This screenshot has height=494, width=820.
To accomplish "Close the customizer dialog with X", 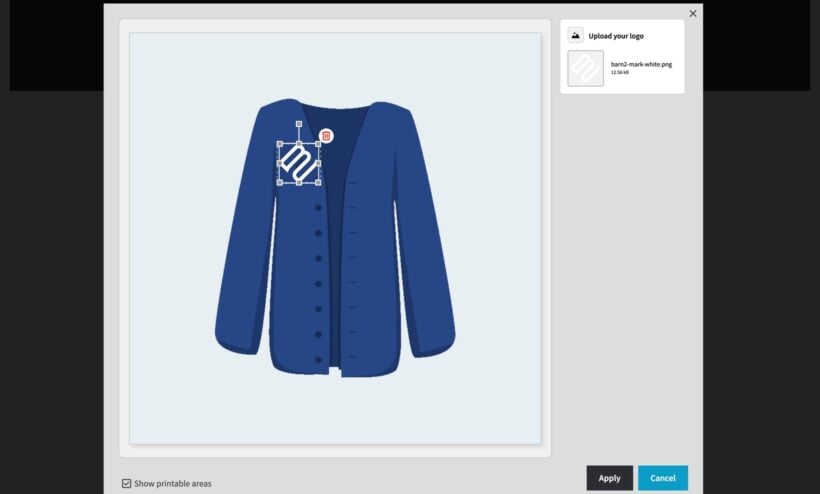I will [693, 14].
